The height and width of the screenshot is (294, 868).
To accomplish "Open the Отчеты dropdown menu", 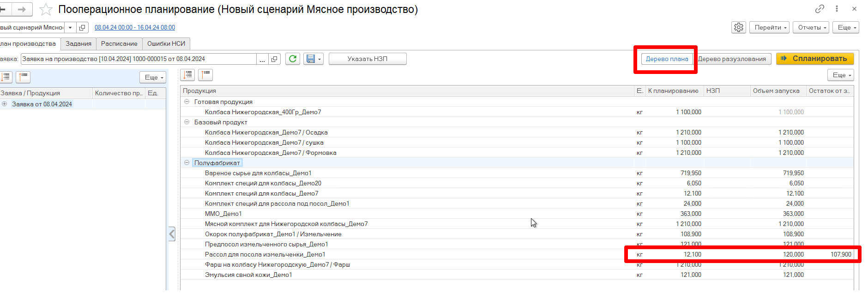I will click(x=812, y=27).
